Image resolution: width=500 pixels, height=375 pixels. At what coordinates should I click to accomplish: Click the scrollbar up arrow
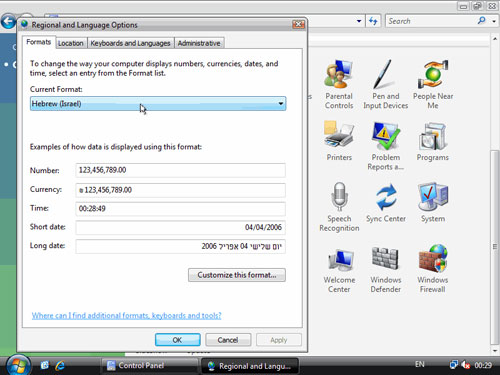(x=495, y=39)
